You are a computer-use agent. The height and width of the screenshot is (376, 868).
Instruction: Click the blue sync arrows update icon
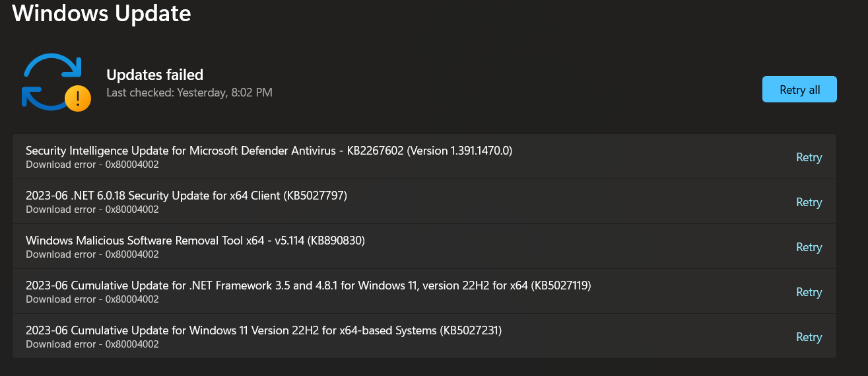tap(48, 79)
